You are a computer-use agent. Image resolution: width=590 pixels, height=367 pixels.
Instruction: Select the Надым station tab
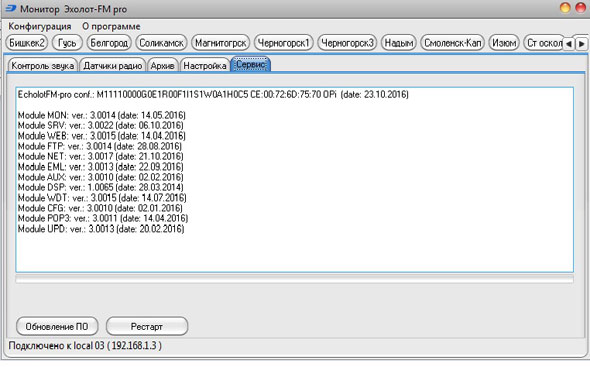[398, 43]
